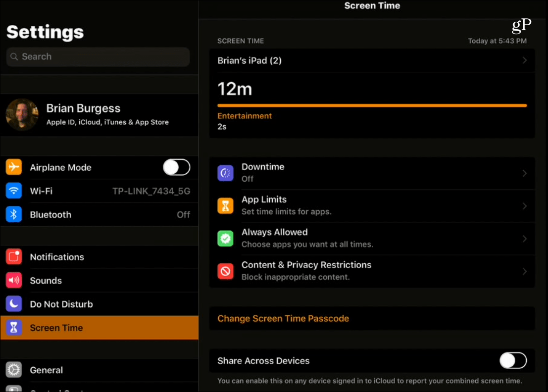Click the Content & Privacy Restrictions icon
548x392 pixels.
225,271
